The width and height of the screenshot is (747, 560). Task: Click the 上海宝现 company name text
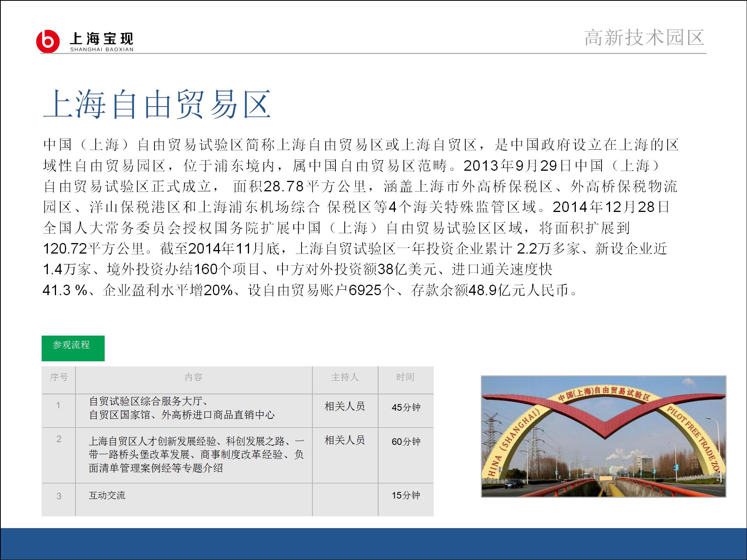click(102, 38)
